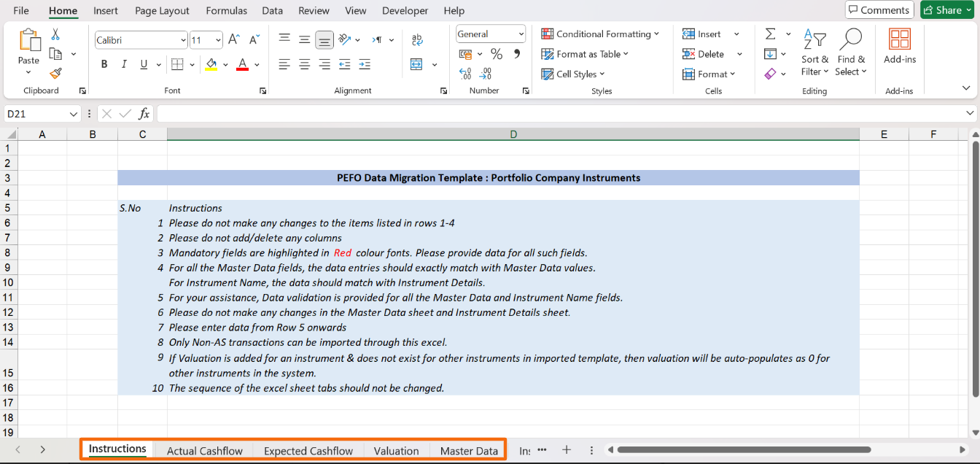Apply Percent Style number format
The height and width of the screenshot is (464, 980).
pos(497,54)
